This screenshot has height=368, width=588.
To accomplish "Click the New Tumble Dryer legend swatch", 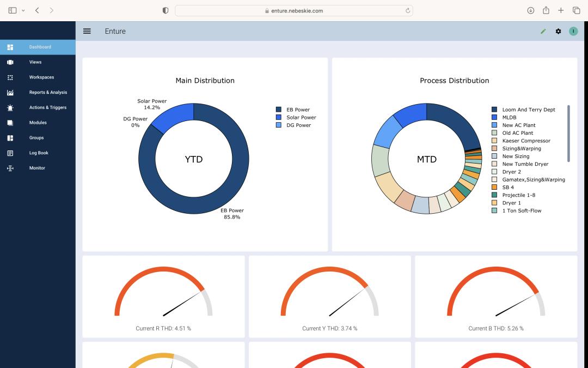I will [x=494, y=164].
